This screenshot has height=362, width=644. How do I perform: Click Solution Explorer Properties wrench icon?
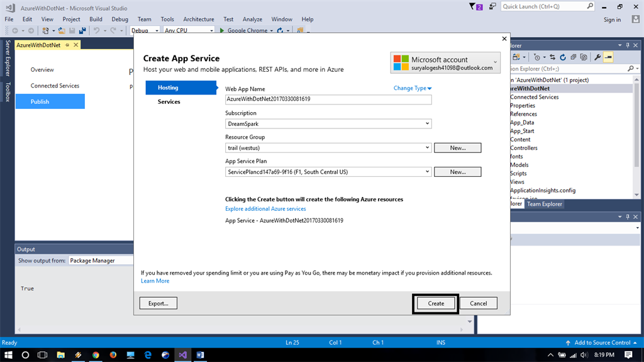pos(597,57)
